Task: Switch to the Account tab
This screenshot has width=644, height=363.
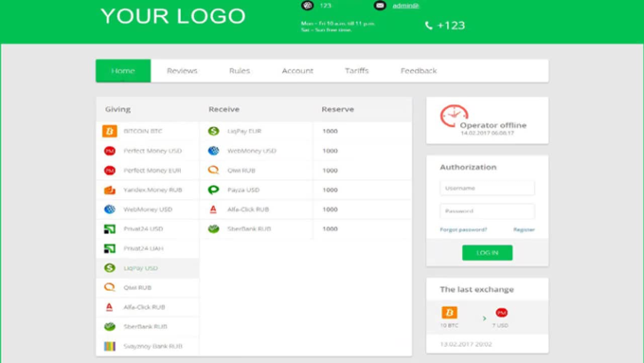Action: coord(297,71)
